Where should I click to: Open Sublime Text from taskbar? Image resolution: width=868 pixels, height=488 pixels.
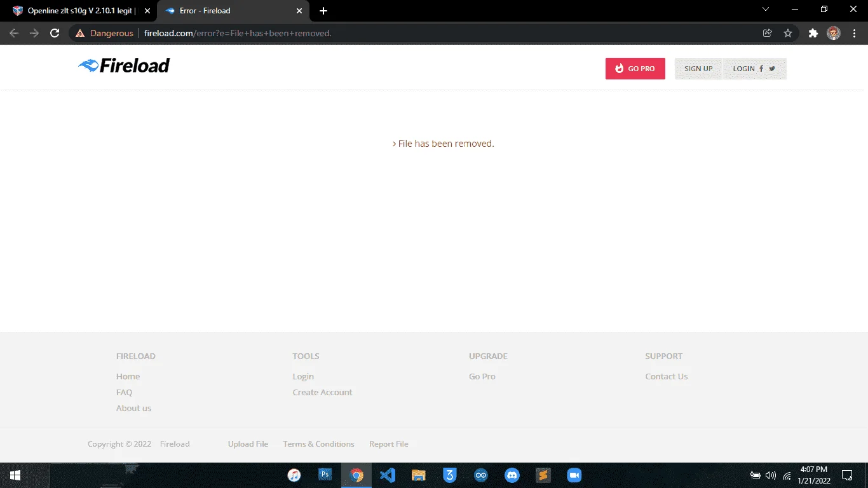click(543, 475)
